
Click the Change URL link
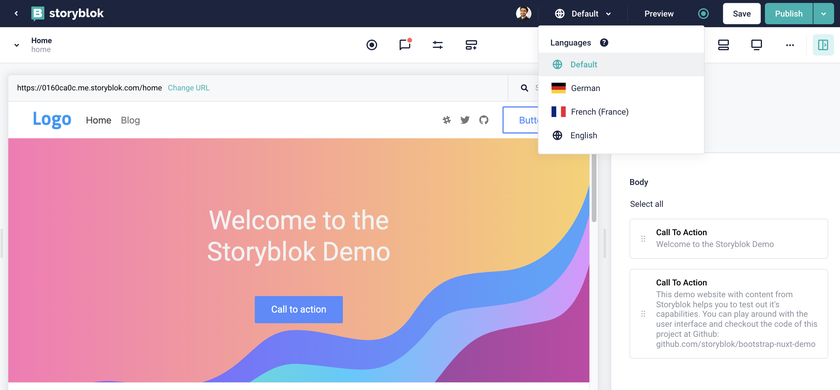pos(189,88)
